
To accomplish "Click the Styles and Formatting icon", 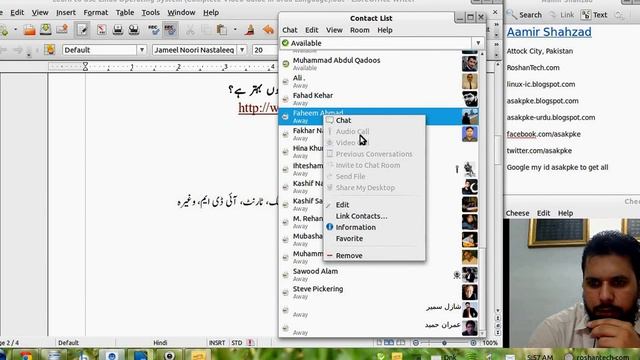I will tap(50, 50).
